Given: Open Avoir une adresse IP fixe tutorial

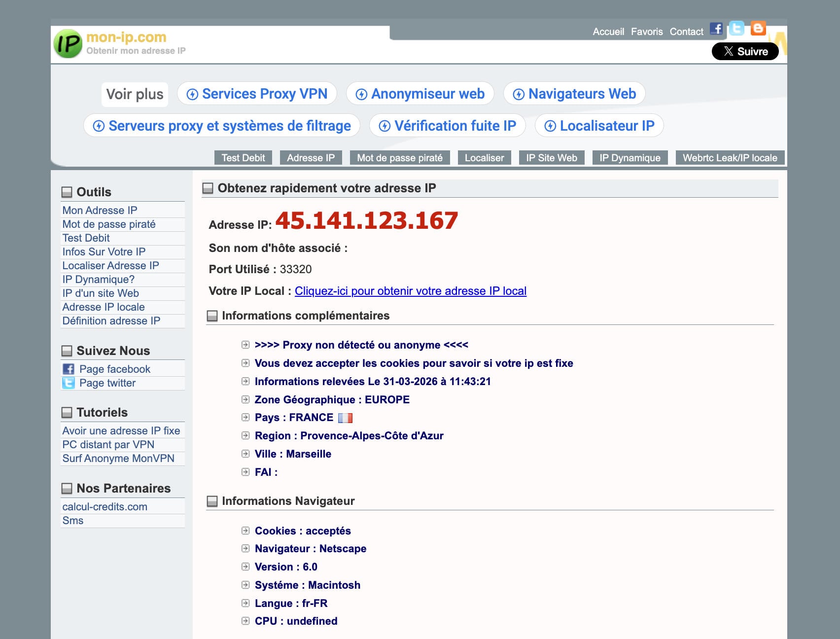Looking at the screenshot, I should pyautogui.click(x=121, y=431).
